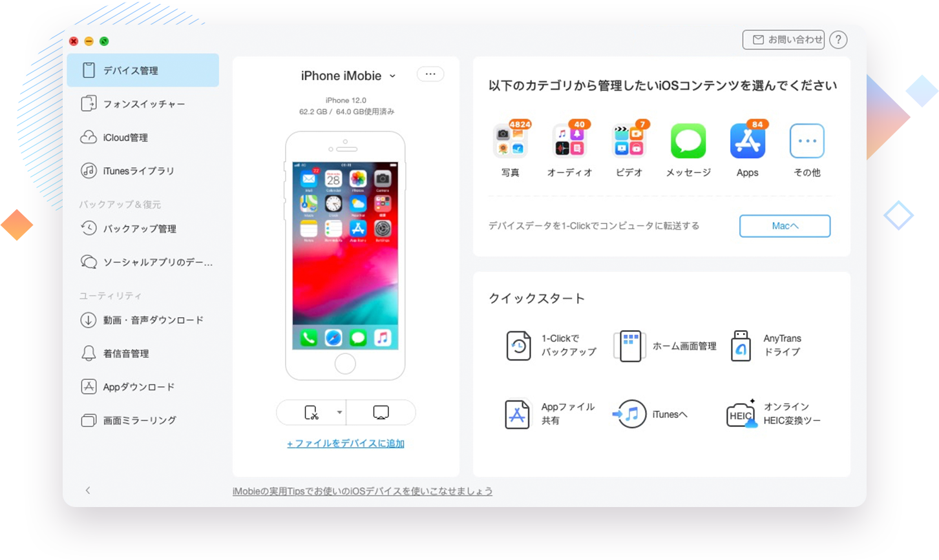939x560 pixels.
Task: Click +ファイルをデバイスに追加 link
Action: 346,444
